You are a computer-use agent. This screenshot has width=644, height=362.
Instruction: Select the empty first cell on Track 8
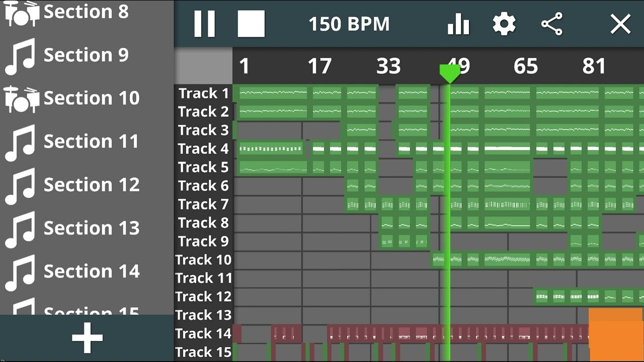[x=268, y=223]
